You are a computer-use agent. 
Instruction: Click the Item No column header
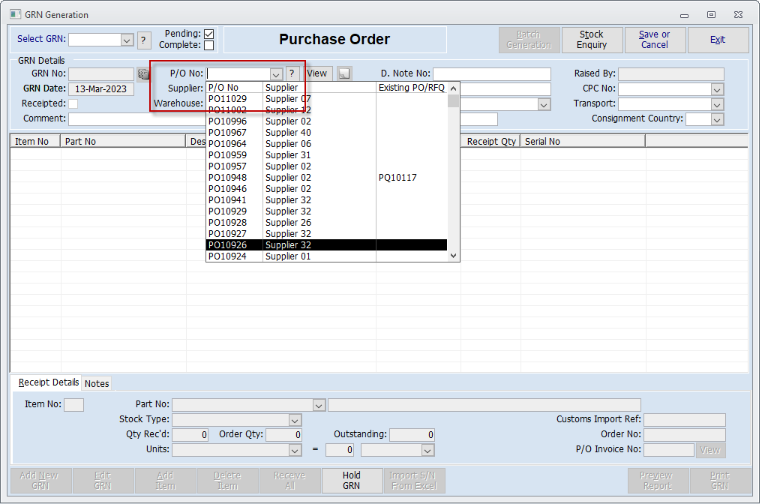[35, 142]
